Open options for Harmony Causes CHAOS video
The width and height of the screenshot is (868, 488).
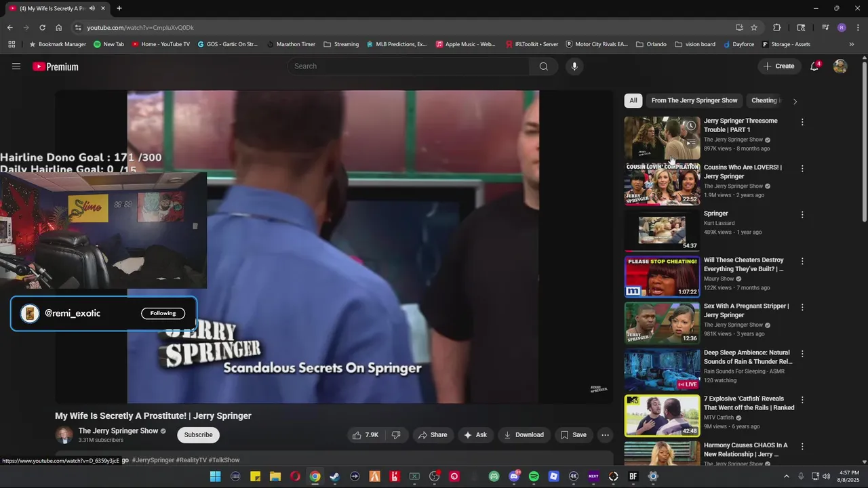coord(802,446)
